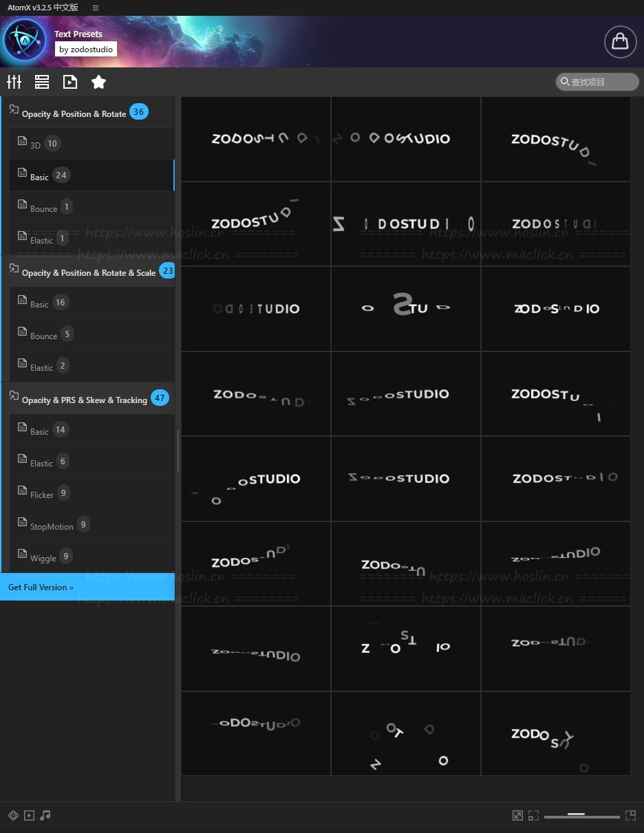Select the 3D subcategory with 10 items

[x=36, y=144]
